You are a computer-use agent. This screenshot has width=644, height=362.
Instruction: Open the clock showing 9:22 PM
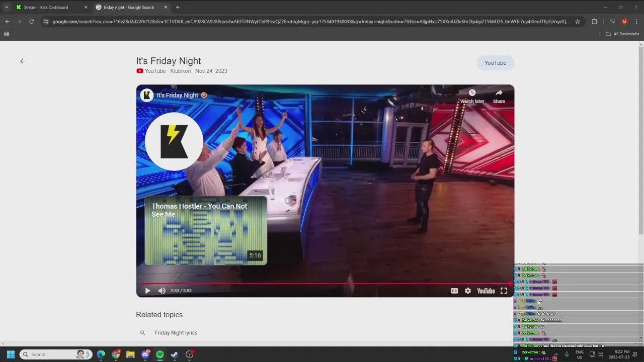[619, 354]
